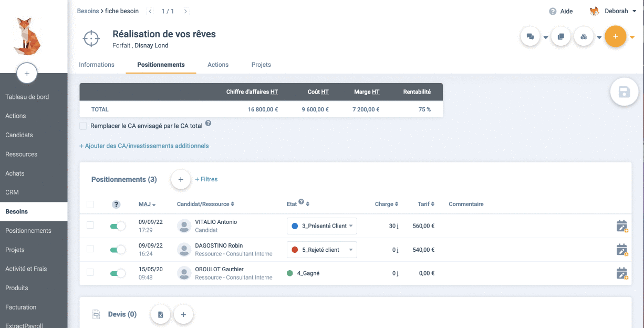Open the Deborah user menu
644x328 pixels.
613,11
